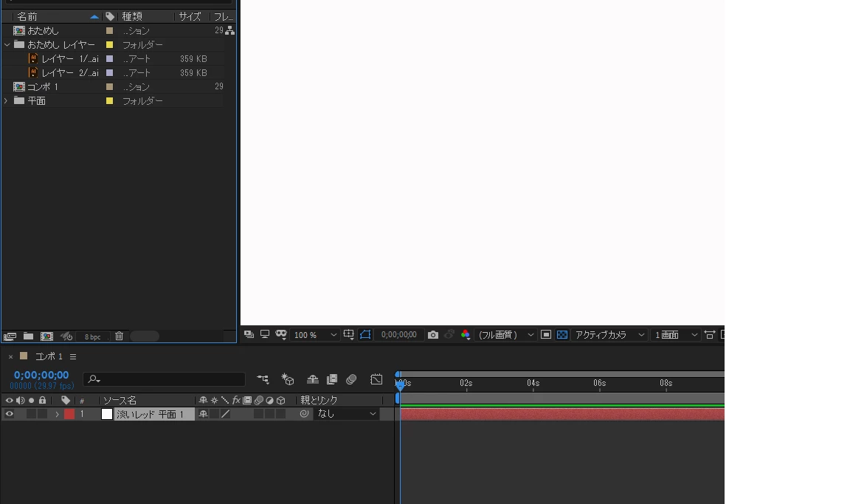Toggle Region of Interest icon
The width and height of the screenshot is (850, 504).
tap(365, 335)
